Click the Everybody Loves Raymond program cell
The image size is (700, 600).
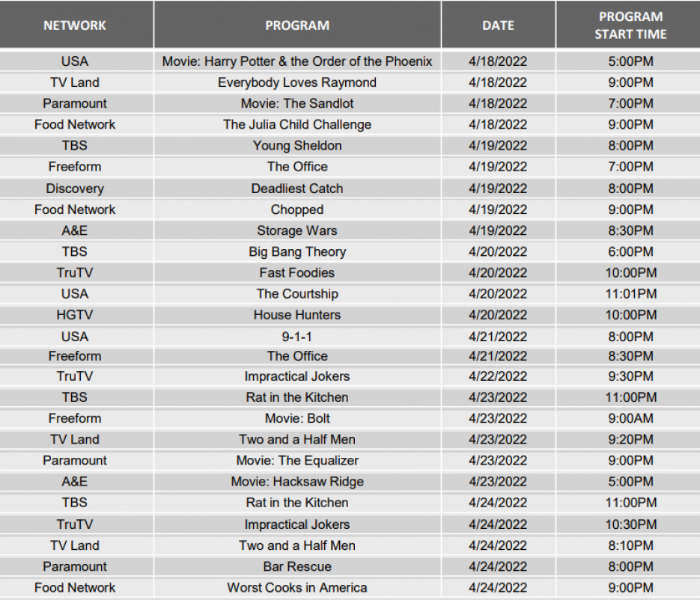click(297, 82)
